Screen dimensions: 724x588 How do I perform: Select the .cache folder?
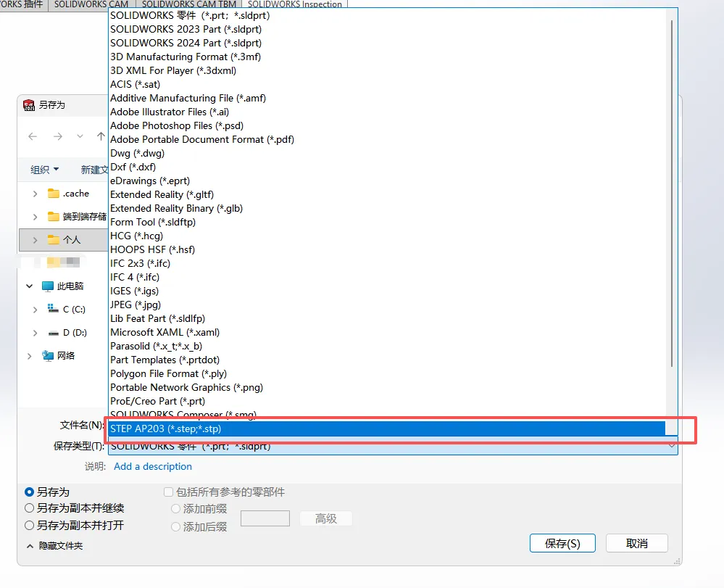coord(68,194)
